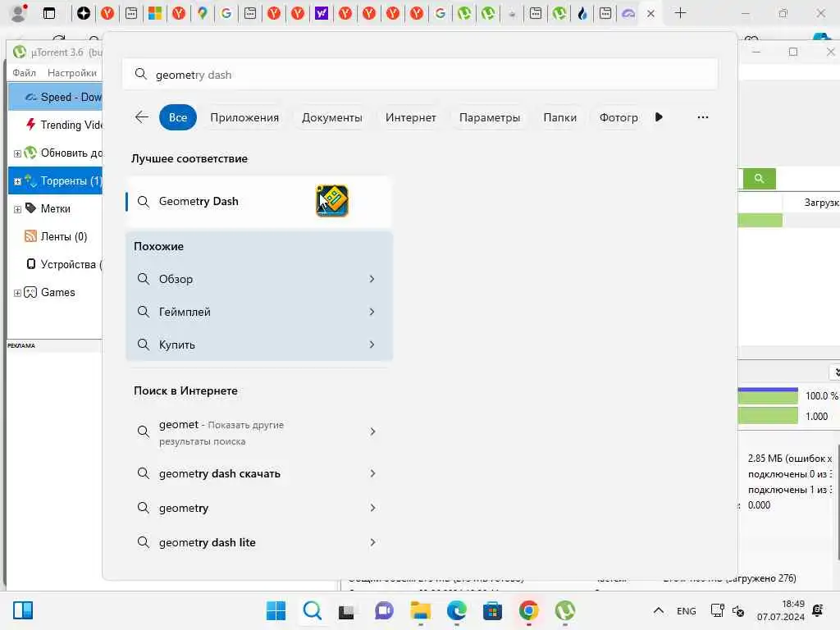Select the Параметры filter tab
The width and height of the screenshot is (840, 630).
tap(490, 117)
